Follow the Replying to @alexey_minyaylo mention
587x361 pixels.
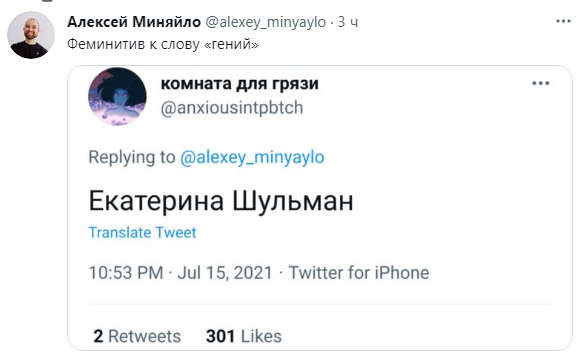point(252,157)
